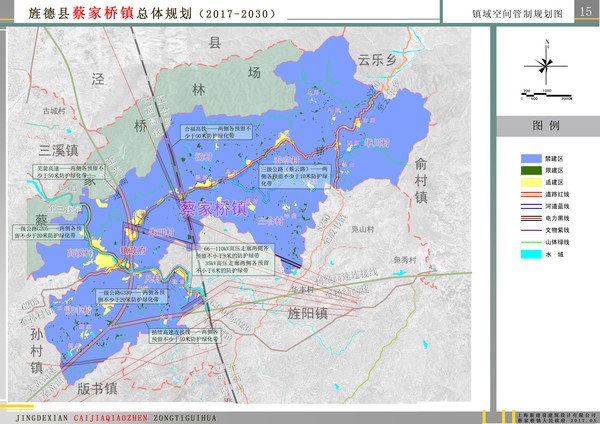Select the blue 禁建区 legend swatch
The image size is (600, 424).
point(531,158)
